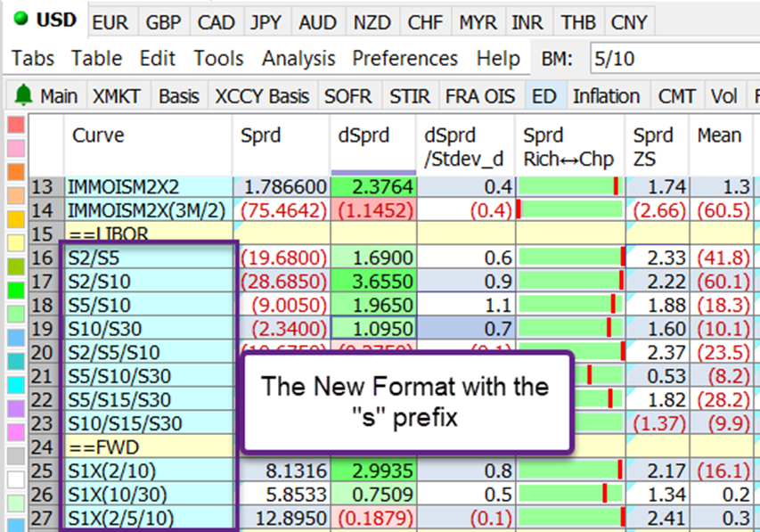Click the Sprd value (75.4642)
The width and height of the screenshot is (760, 532).
[x=282, y=210]
